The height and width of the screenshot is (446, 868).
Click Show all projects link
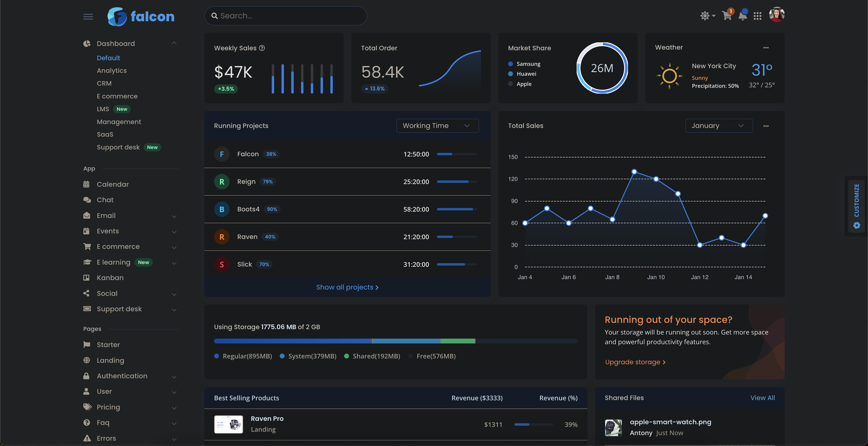pos(347,287)
